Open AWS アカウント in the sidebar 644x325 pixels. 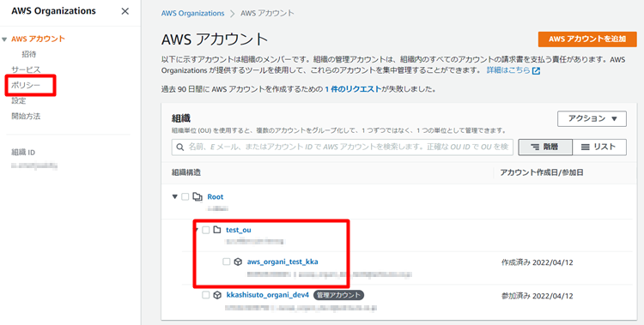[x=38, y=39]
